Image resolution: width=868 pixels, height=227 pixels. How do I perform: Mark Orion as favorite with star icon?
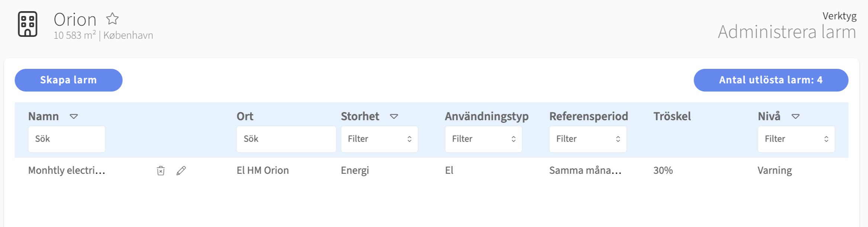pyautogui.click(x=112, y=19)
